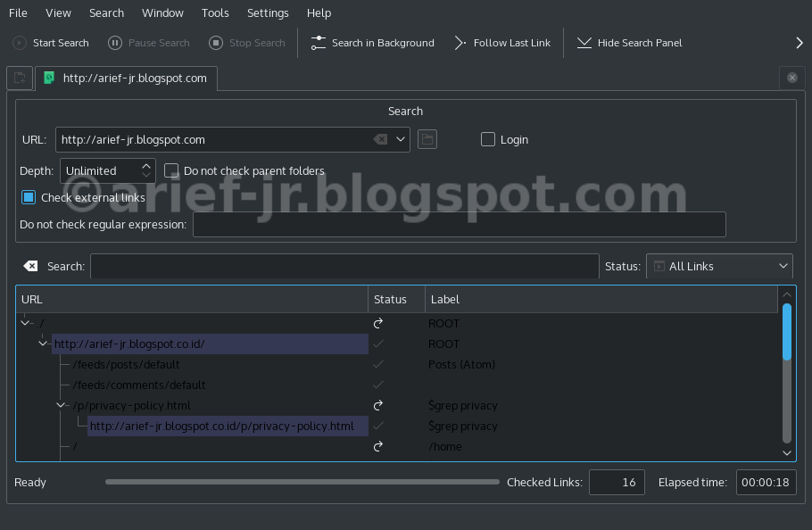This screenshot has height=530, width=812.
Task: Click the redirect status icon of /home row
Action: (378, 446)
